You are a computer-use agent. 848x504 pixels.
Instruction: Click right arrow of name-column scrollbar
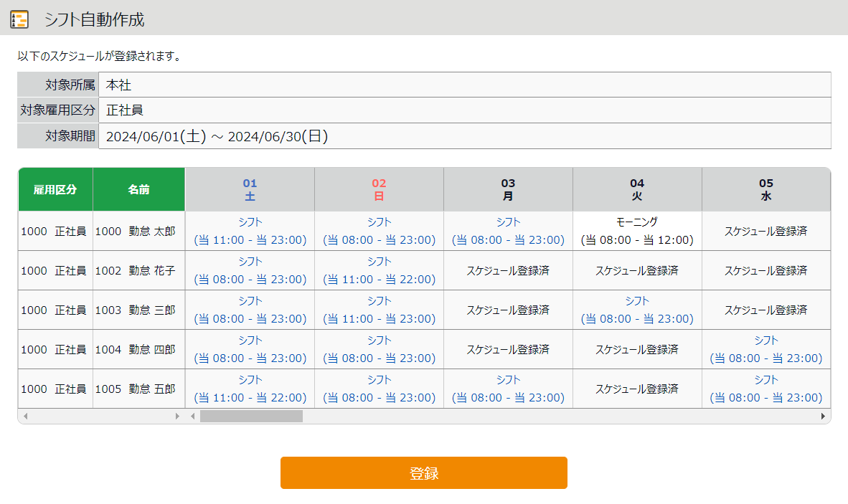pyautogui.click(x=178, y=416)
